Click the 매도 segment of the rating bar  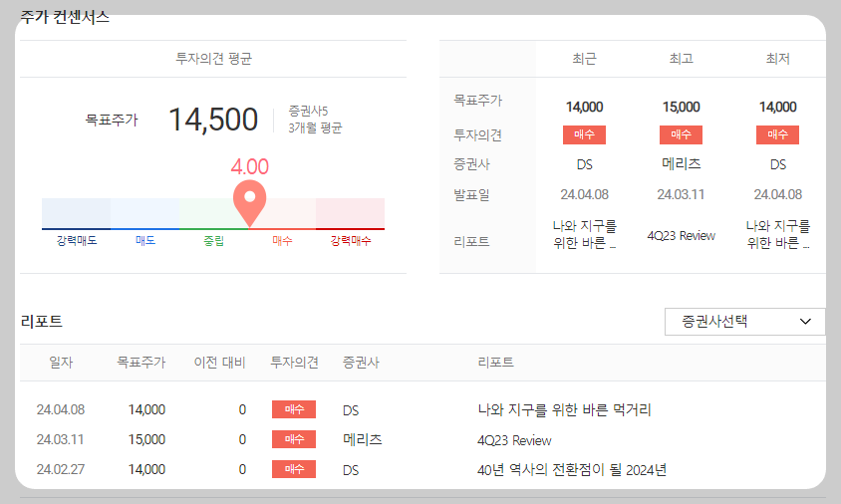[x=144, y=213]
